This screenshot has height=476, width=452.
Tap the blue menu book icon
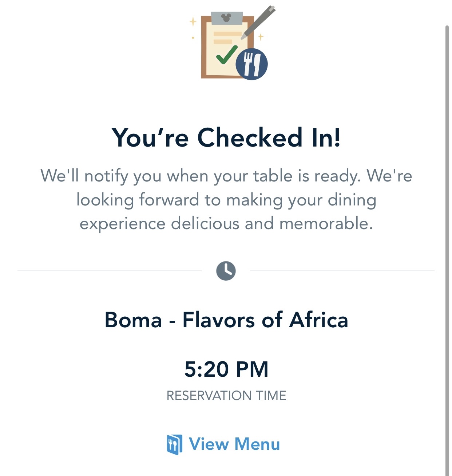174,444
